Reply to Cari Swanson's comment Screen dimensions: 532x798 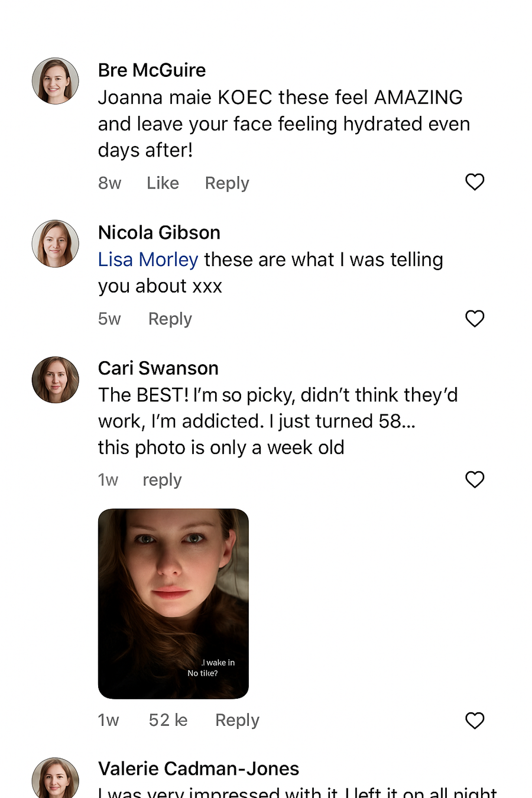point(161,479)
